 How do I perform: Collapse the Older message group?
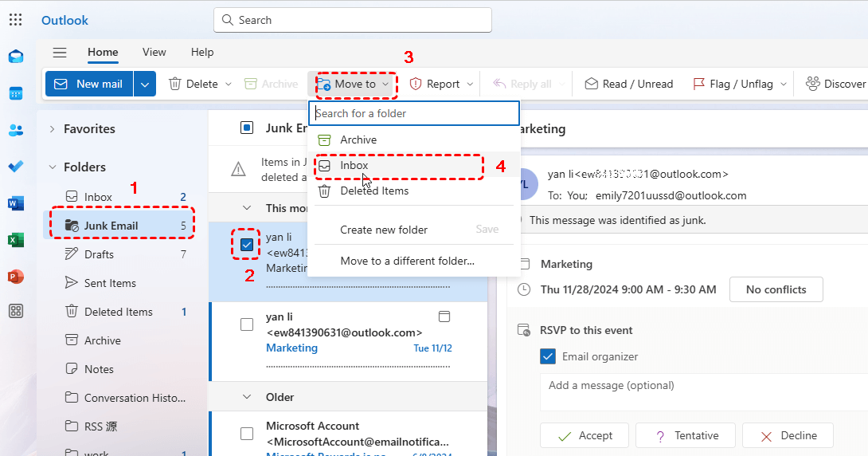click(247, 397)
